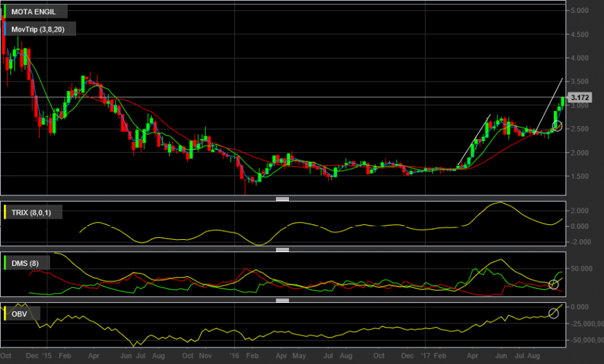Image resolution: width=604 pixels, height=364 pixels.
Task: Click splitter handle between DMS and OBV panels
Action: coord(282,300)
